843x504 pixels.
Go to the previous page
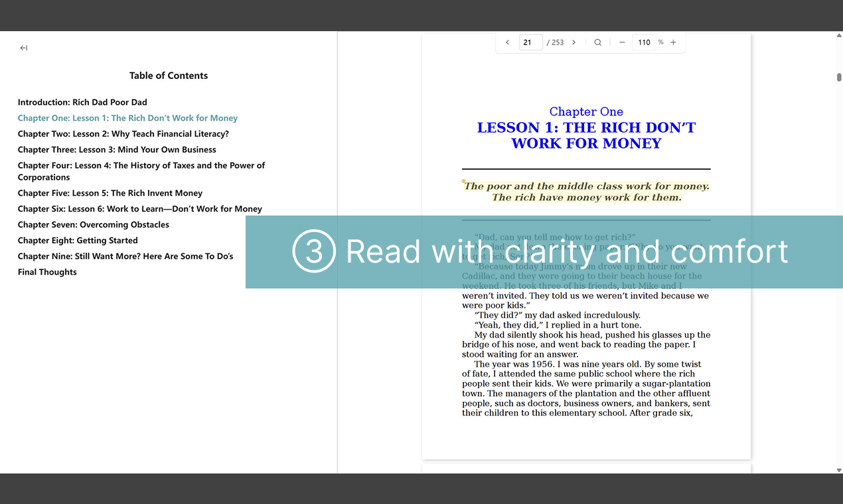click(x=507, y=42)
